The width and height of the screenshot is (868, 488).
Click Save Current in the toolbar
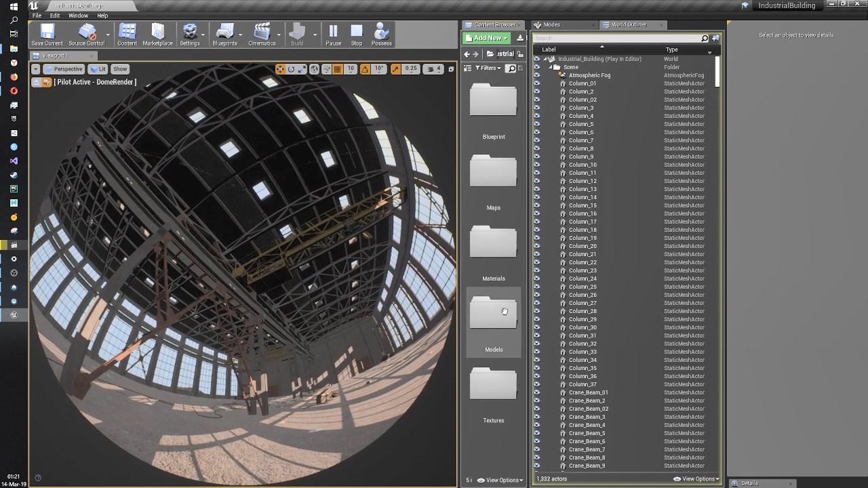click(47, 34)
